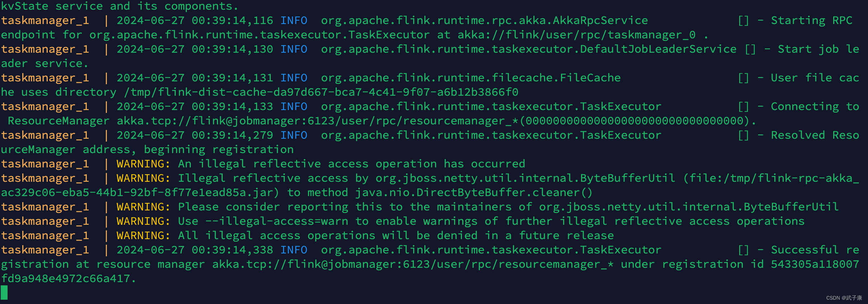Click the akka.tcp URL in the successful registration line
The image size is (868, 304).
pyautogui.click(x=412, y=264)
